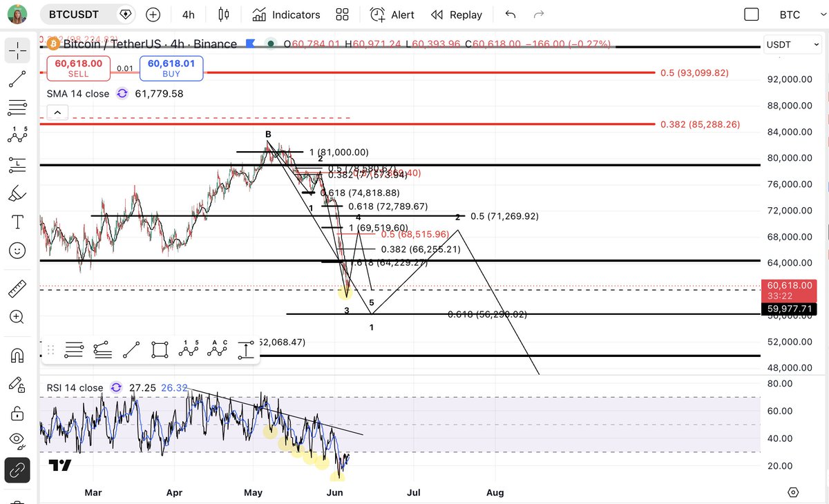829x504 pixels.
Task: Collapse the indicator legend with chevron
Action: (57, 112)
